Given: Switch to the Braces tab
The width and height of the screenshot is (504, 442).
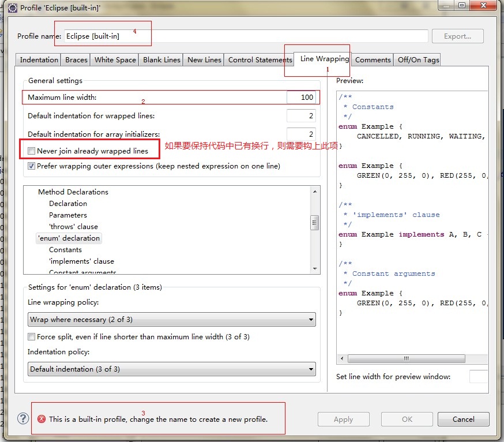Looking at the screenshot, I should (76, 60).
